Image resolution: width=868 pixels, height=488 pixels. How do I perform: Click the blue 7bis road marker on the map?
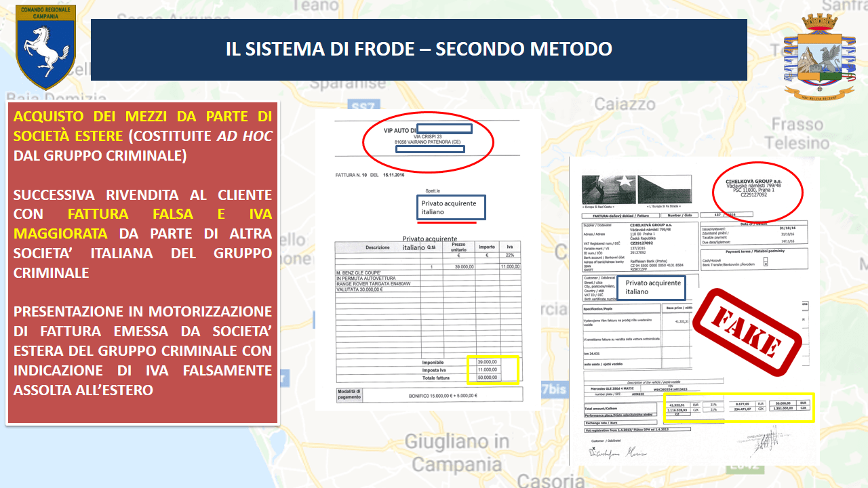pyautogui.click(x=555, y=391)
